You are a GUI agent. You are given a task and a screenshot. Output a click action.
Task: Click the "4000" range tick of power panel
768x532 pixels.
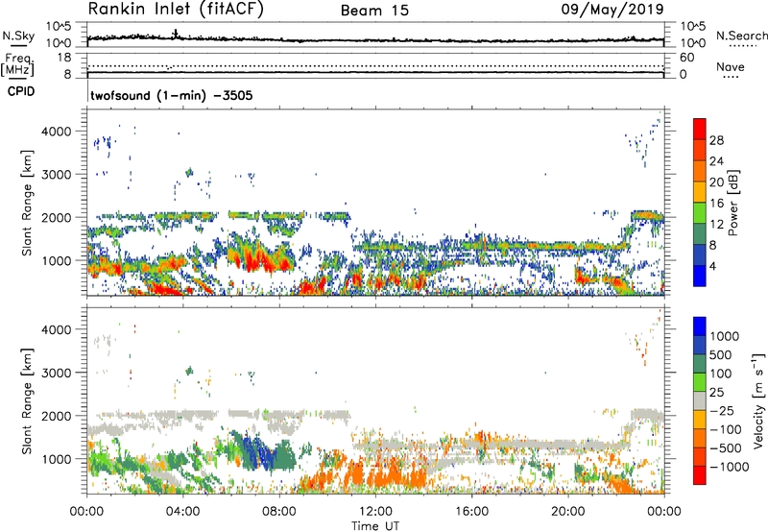click(x=57, y=132)
